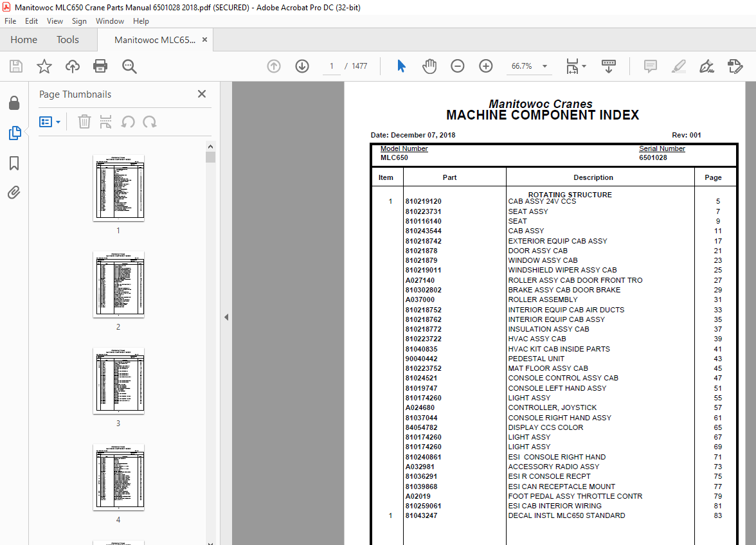Enable scrolling read mode icon

(608, 66)
